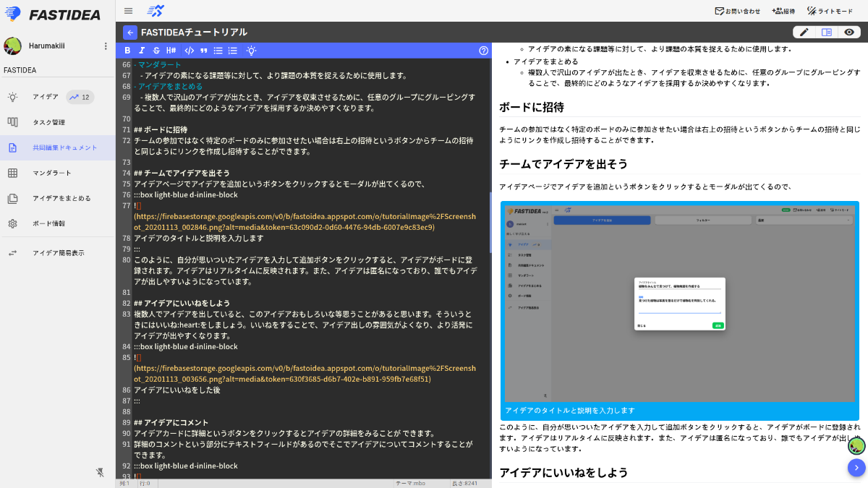Click the Screenshot_20201113_003656 image URL in the editor
The width and height of the screenshot is (868, 488).
click(305, 373)
